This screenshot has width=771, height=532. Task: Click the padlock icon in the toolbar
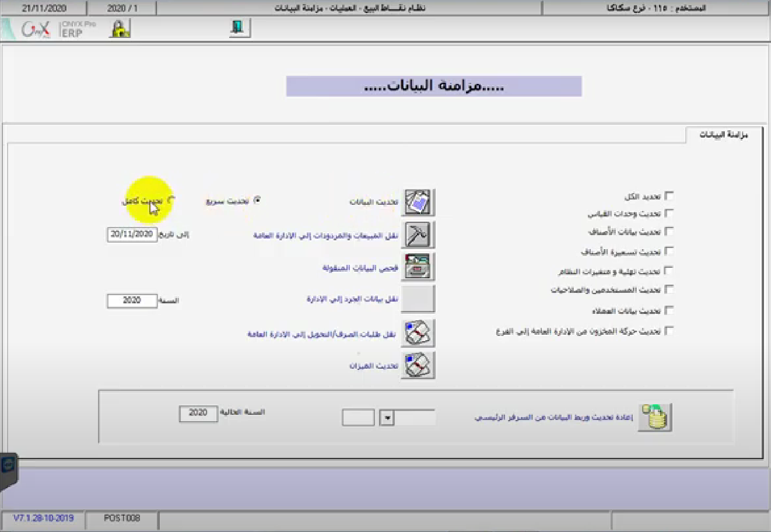coord(120,29)
